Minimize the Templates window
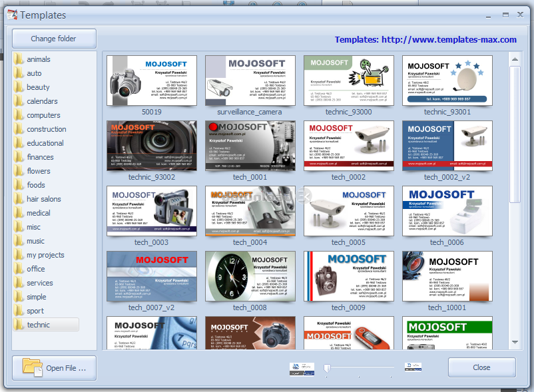 tap(488, 16)
